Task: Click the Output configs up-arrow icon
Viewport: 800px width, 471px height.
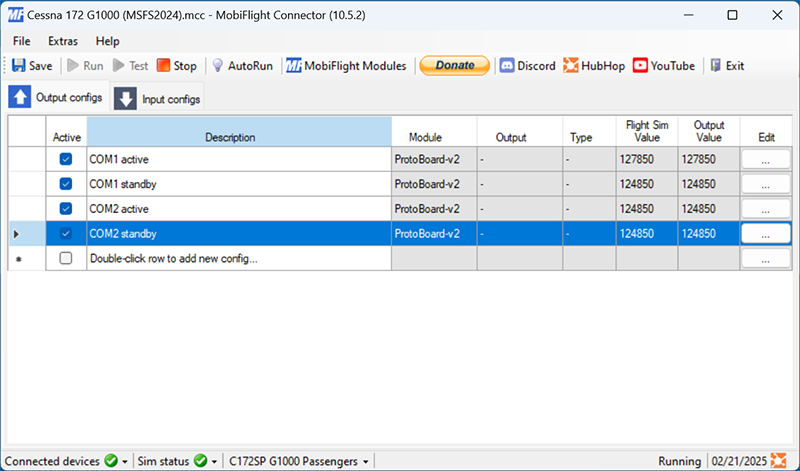Action: (19, 96)
